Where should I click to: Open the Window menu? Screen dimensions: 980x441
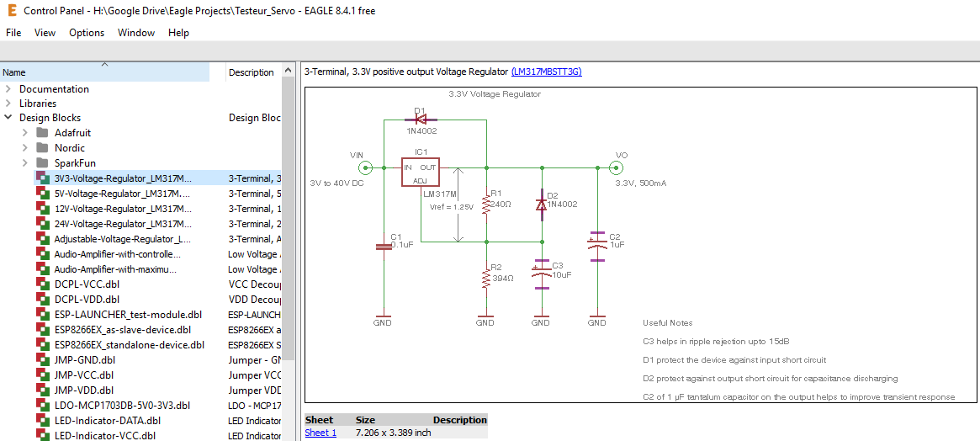pos(136,33)
